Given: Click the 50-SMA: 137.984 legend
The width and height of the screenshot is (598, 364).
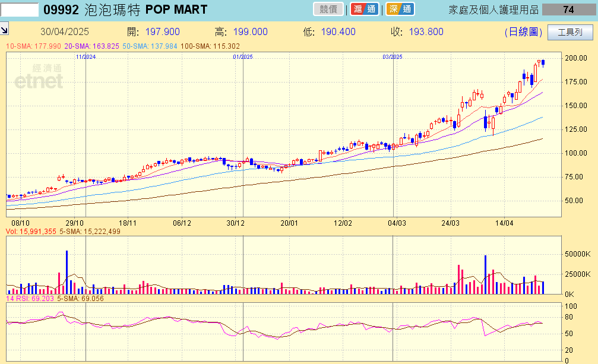Looking at the screenshot, I should coord(150,46).
